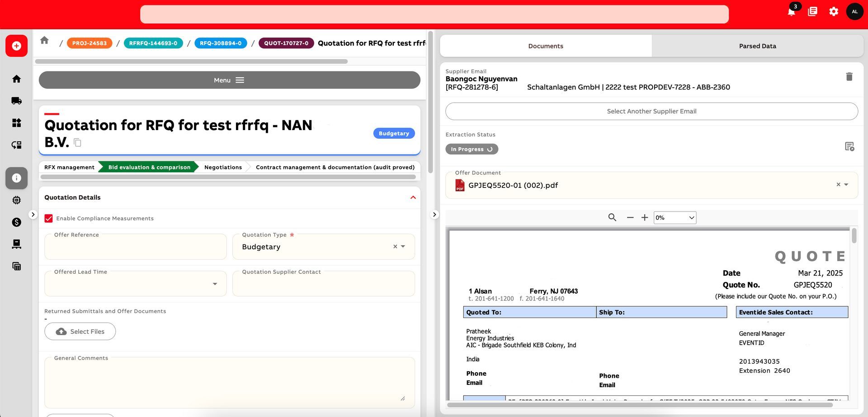868x417 pixels.
Task: Click Select Another Supplier Email button
Action: (651, 112)
